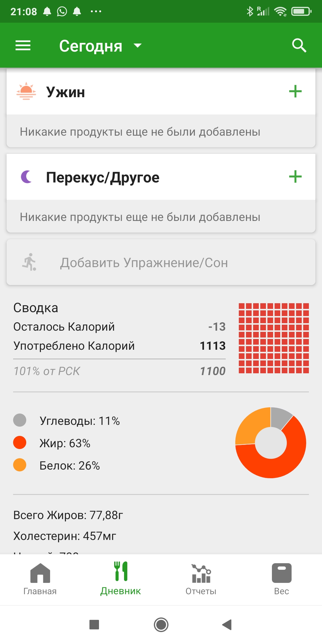322x644 pixels.
Task: Tap the macronutrient donut chart
Action: point(271,442)
